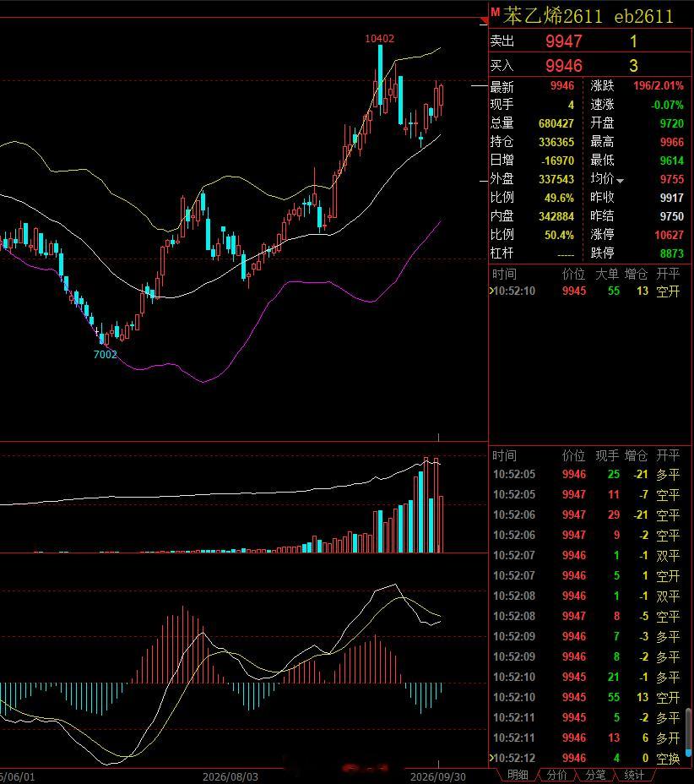Screen dimensions: 694x784
Task: Click the 7002 low price label on chart
Action: (x=106, y=355)
